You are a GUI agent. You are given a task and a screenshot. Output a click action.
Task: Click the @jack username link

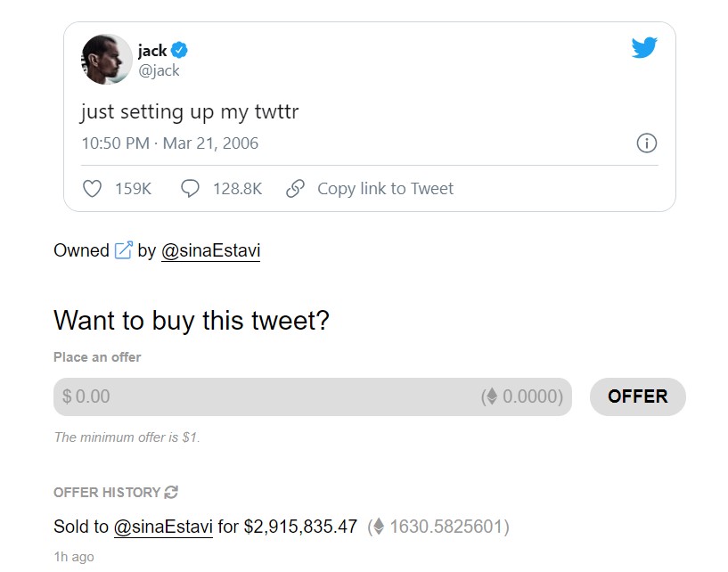click(160, 70)
